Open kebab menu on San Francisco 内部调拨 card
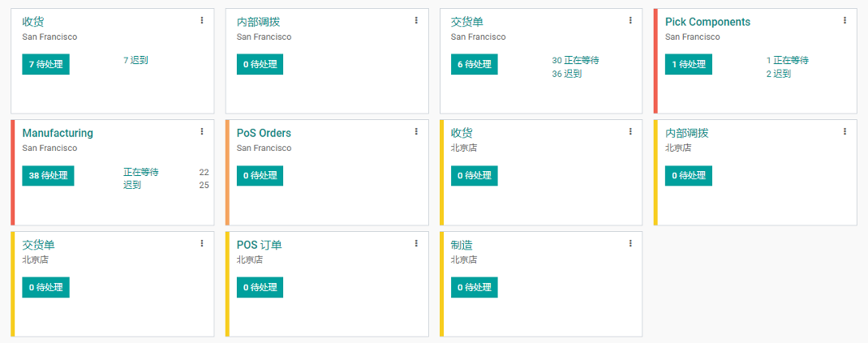Image resolution: width=868 pixels, height=343 pixels. coord(416,20)
